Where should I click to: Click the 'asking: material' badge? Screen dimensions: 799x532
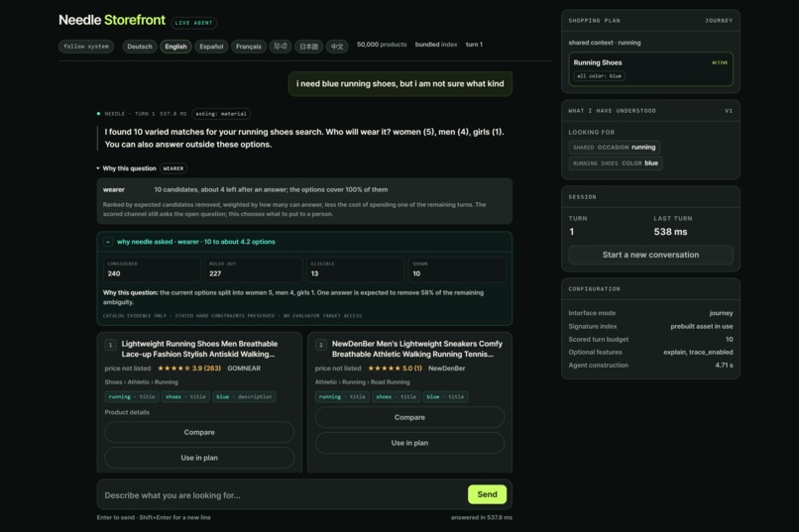[x=221, y=114]
